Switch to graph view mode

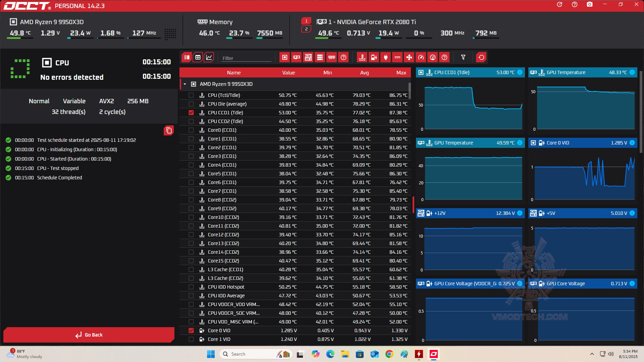coord(209,57)
